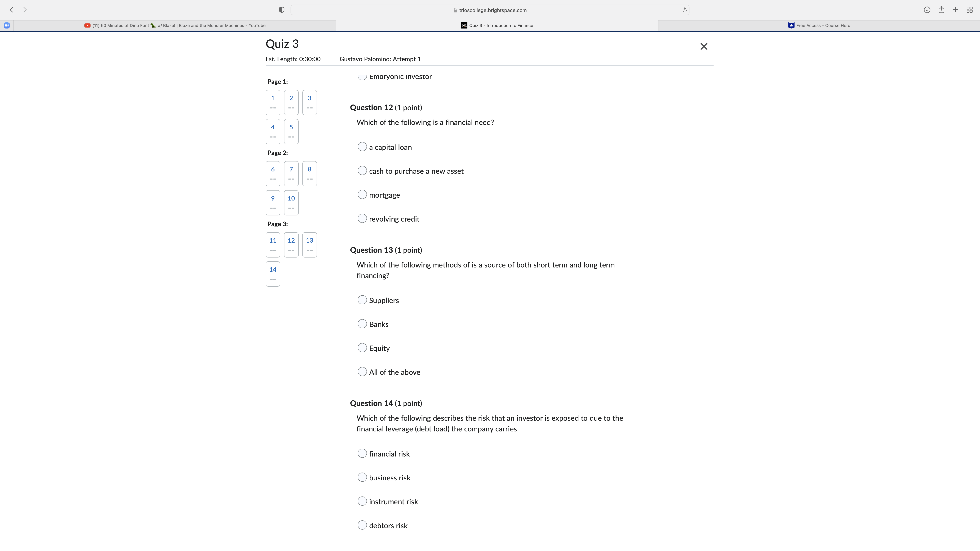Open the tab overview grid
Viewport: 980px width, 551px height.
pos(970,10)
